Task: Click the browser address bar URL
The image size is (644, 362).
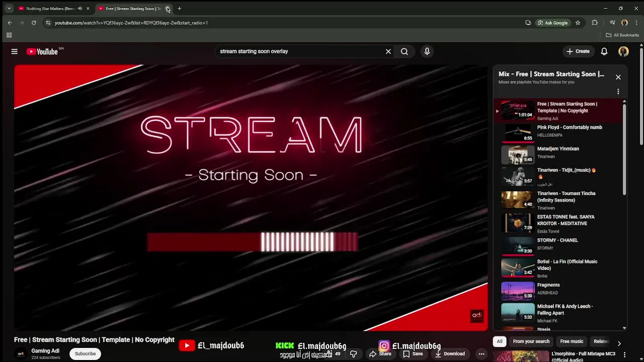Action: [131, 23]
